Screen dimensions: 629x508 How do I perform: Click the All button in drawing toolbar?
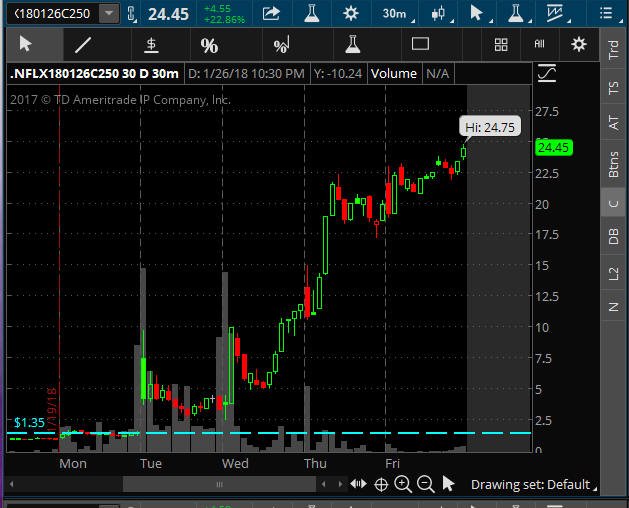[x=540, y=44]
